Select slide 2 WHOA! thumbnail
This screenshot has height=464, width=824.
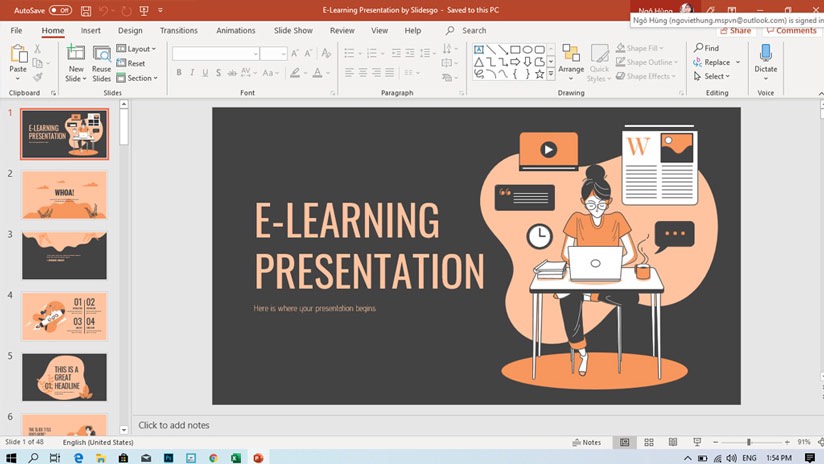(64, 195)
